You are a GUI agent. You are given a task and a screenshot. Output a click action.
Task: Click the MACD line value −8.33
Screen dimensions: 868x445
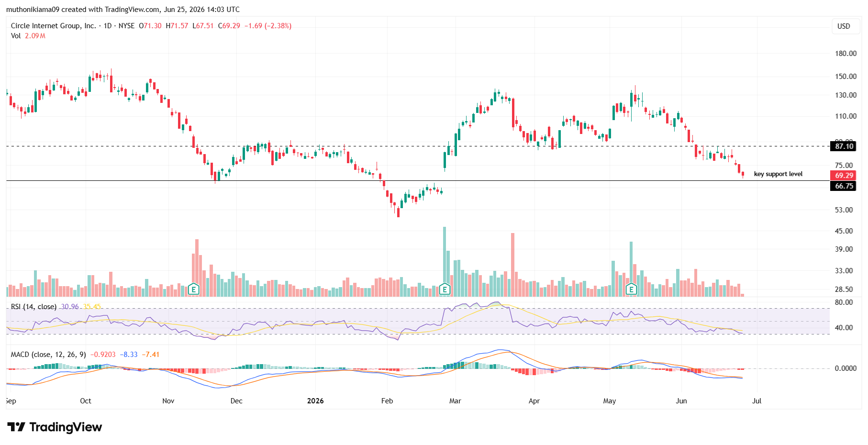(129, 355)
